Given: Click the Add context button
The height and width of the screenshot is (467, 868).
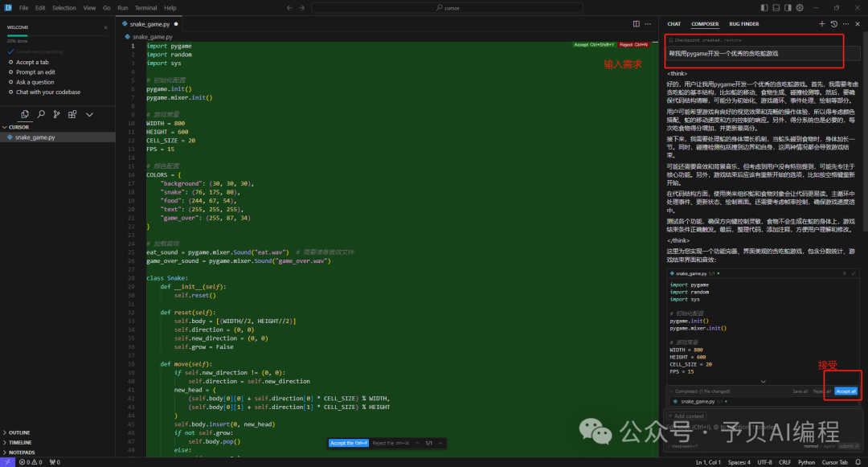Looking at the screenshot, I should pyautogui.click(x=686, y=416).
